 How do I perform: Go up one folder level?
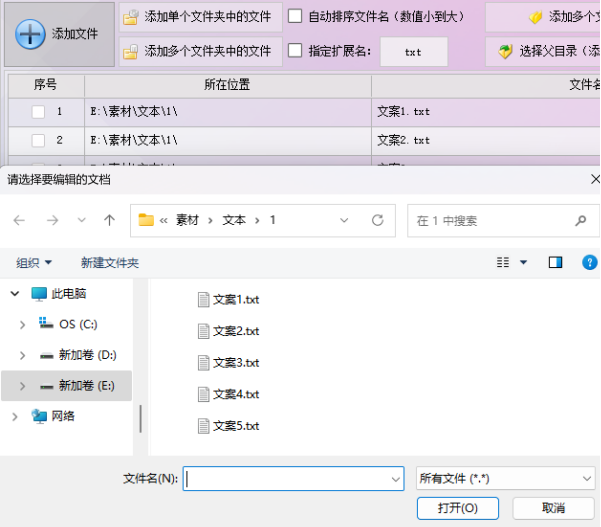pos(109,220)
